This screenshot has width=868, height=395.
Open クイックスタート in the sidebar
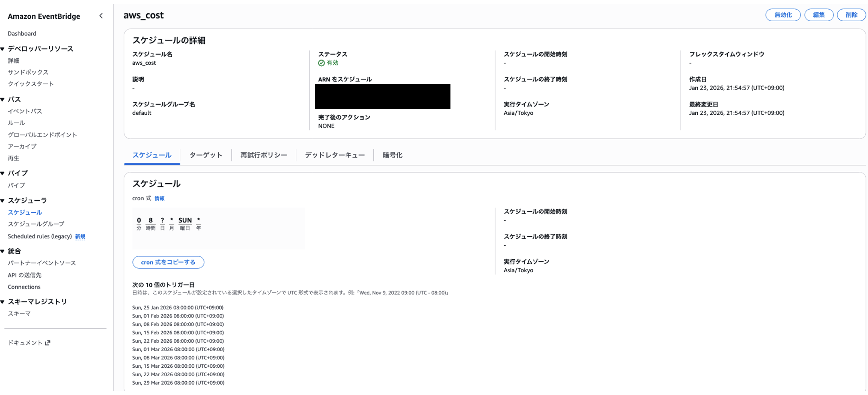(x=31, y=84)
